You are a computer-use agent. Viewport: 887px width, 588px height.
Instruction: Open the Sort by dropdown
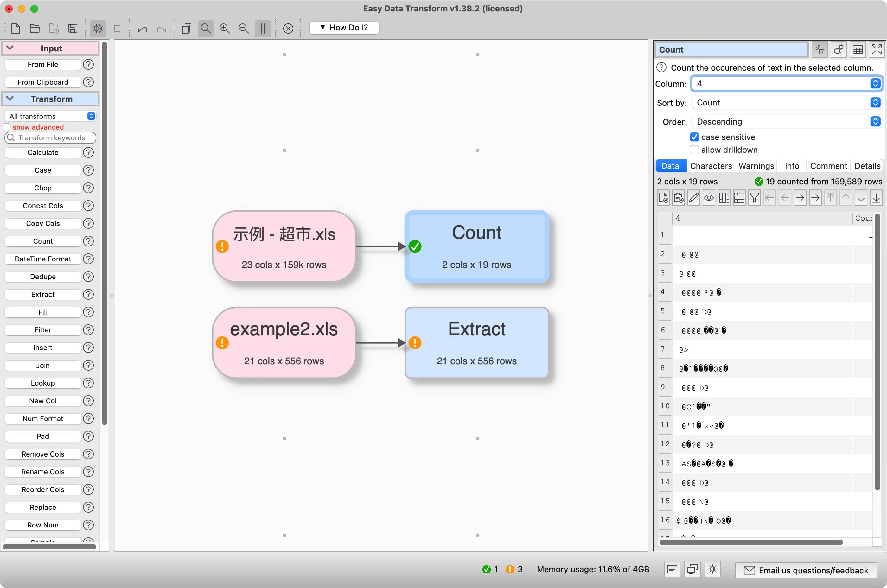[787, 102]
